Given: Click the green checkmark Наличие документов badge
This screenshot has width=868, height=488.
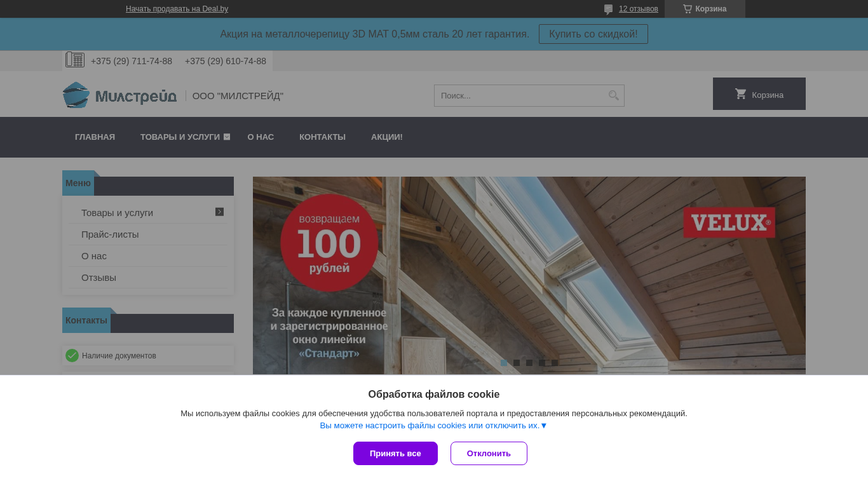Looking at the screenshot, I should click(x=72, y=355).
